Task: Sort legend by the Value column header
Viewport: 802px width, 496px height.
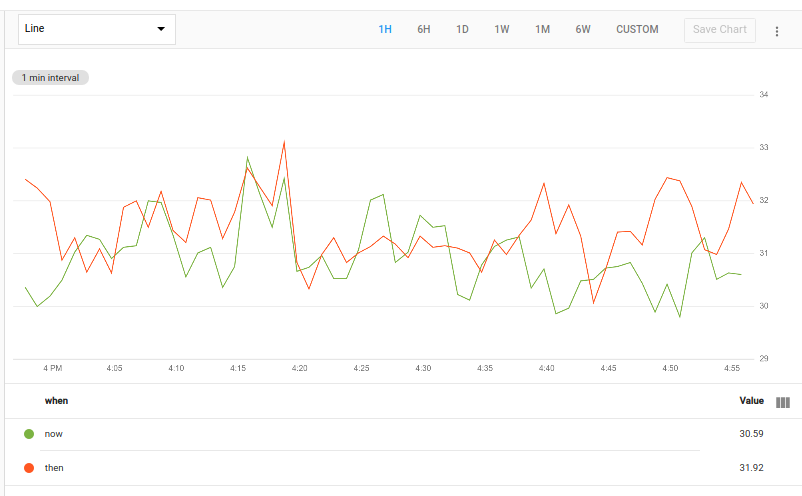Action: [751, 401]
